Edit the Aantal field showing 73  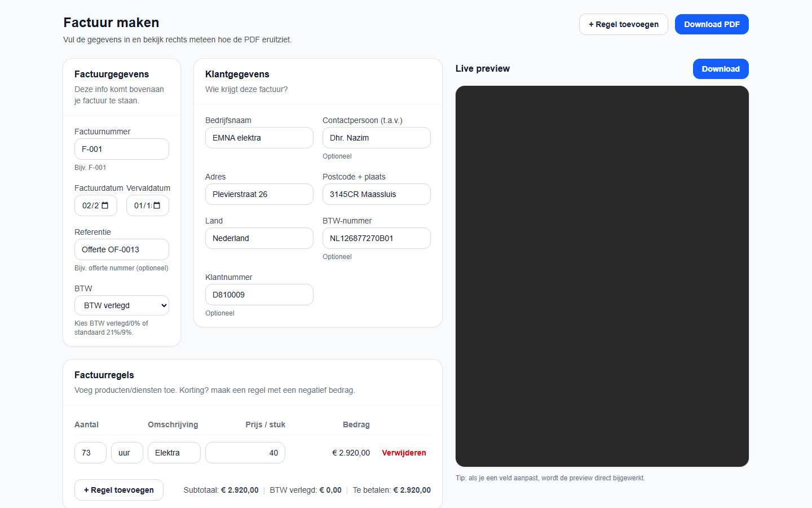(x=90, y=453)
